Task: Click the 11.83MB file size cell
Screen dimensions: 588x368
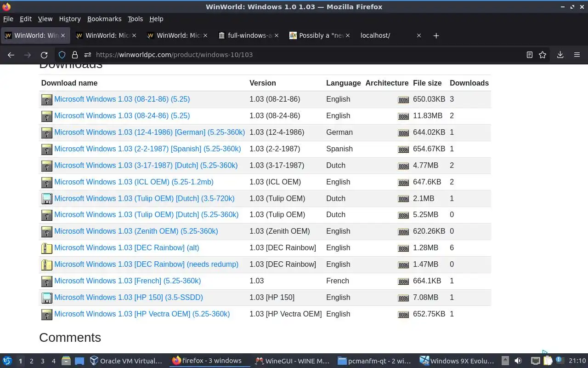Action: click(428, 116)
